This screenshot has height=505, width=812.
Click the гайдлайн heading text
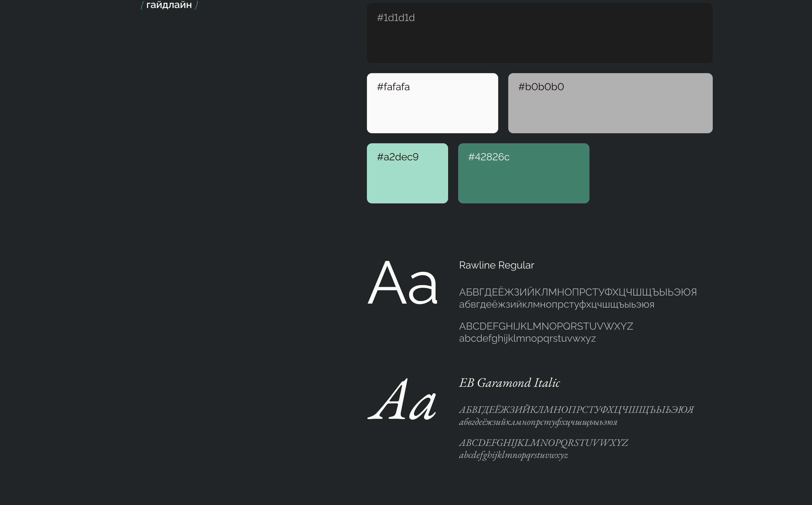point(169,5)
